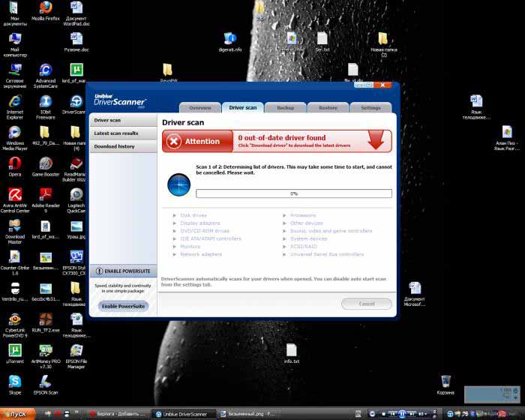Select the info.txt file on desktop
The height and width of the screenshot is (420, 525).
[291, 354]
